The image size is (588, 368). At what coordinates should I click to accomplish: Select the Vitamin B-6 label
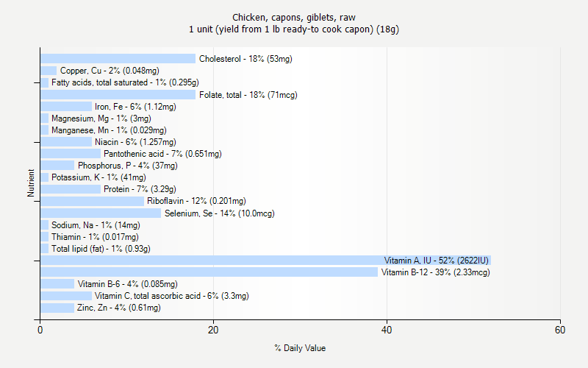127,284
